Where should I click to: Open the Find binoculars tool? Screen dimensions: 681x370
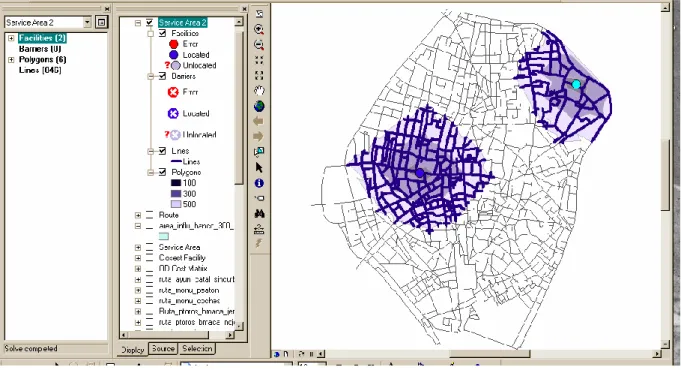[x=259, y=214]
